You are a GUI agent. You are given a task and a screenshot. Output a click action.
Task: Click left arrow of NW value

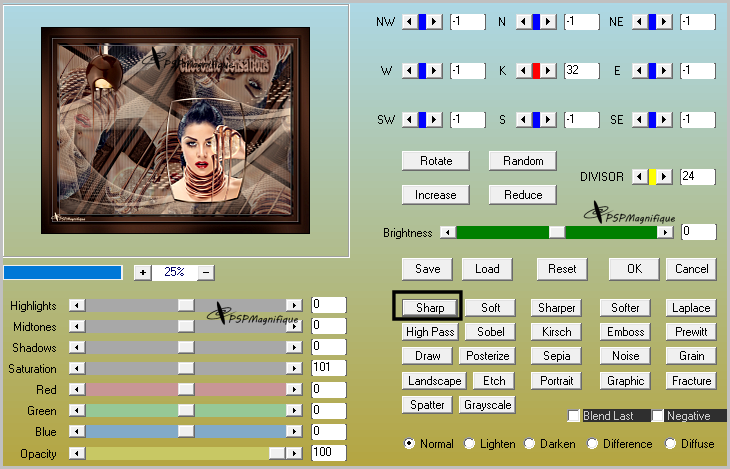(x=408, y=21)
